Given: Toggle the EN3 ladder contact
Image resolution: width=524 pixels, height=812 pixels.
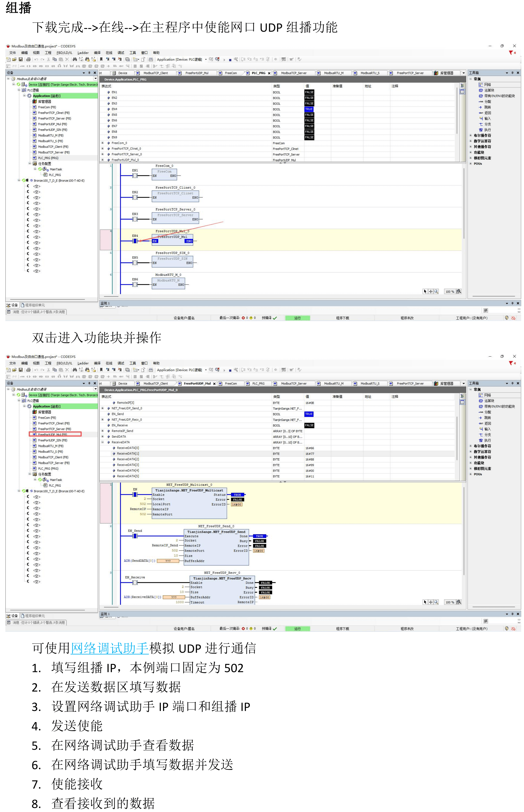Looking at the screenshot, I should 135,219.
